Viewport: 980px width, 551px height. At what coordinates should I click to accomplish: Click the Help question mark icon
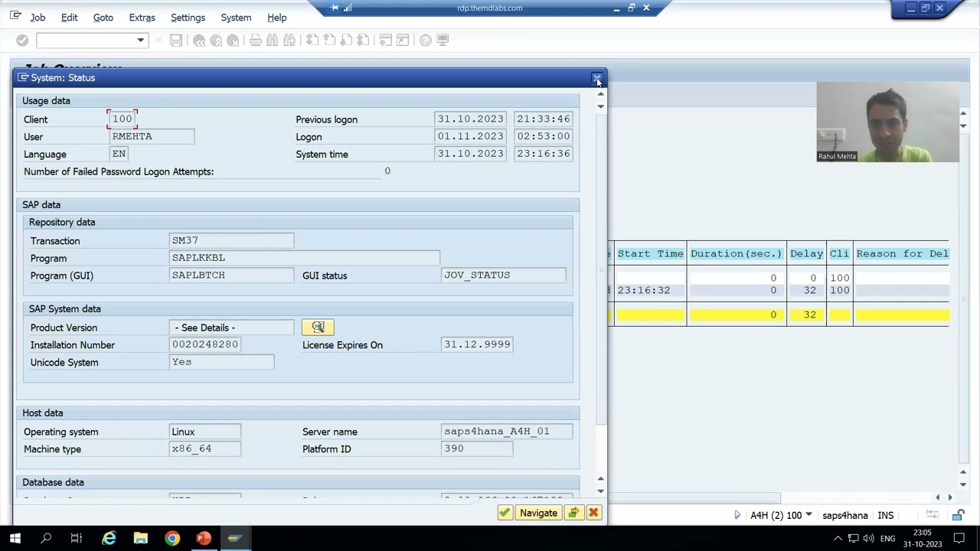[426, 40]
